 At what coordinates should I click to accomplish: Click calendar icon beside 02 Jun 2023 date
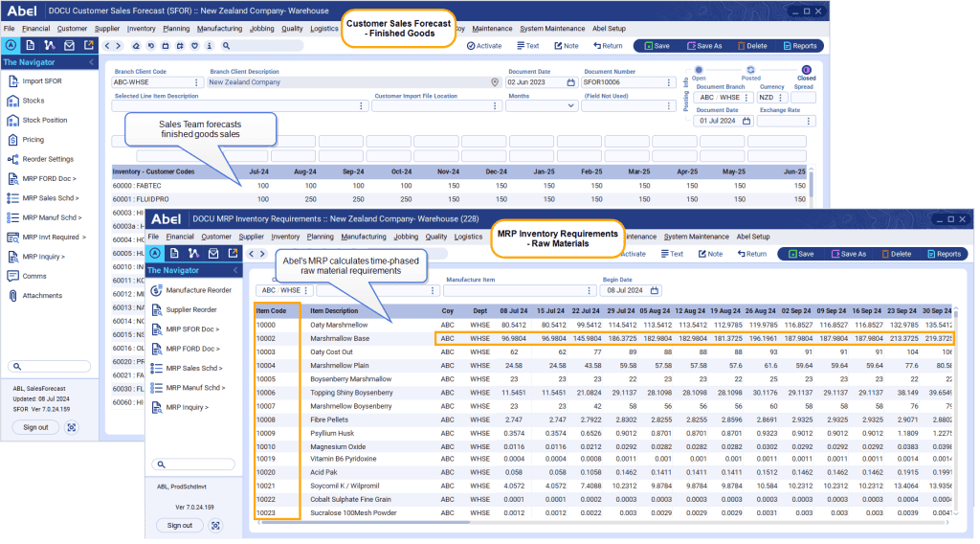click(570, 82)
